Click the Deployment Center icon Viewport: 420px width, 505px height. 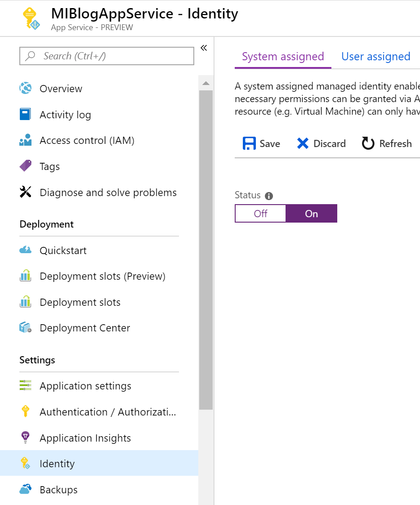coord(26,327)
